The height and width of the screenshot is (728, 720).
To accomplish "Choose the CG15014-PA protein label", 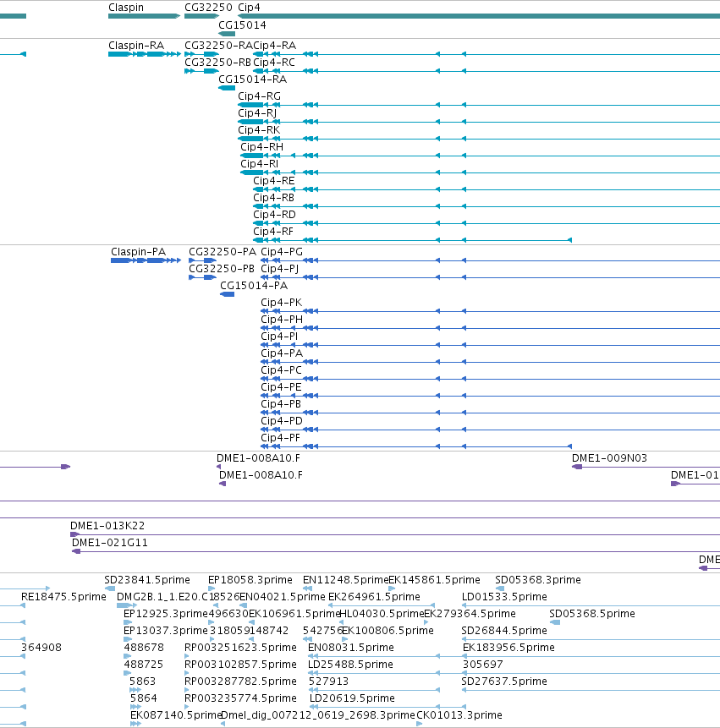I will tap(254, 286).
